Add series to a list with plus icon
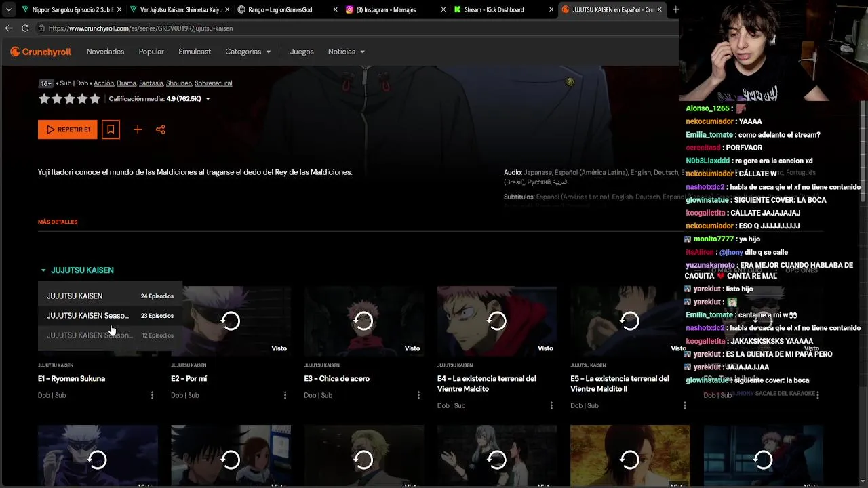868x488 pixels. coord(138,129)
